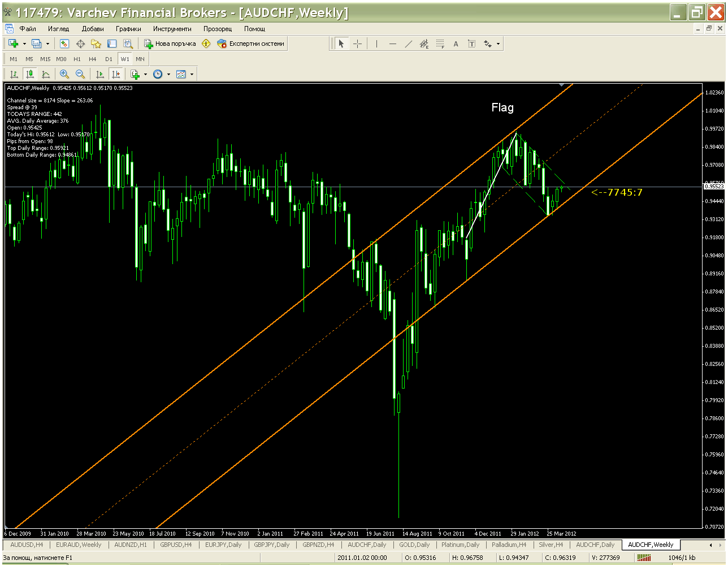Expand the Periods clock dropdown arrow
The height and width of the screenshot is (565, 728).
168,74
